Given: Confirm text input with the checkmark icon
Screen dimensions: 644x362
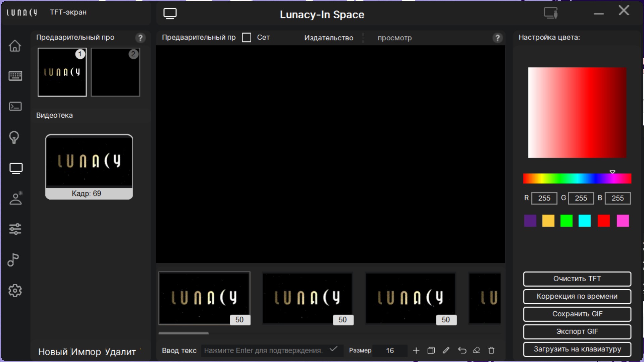Looking at the screenshot, I should [333, 349].
